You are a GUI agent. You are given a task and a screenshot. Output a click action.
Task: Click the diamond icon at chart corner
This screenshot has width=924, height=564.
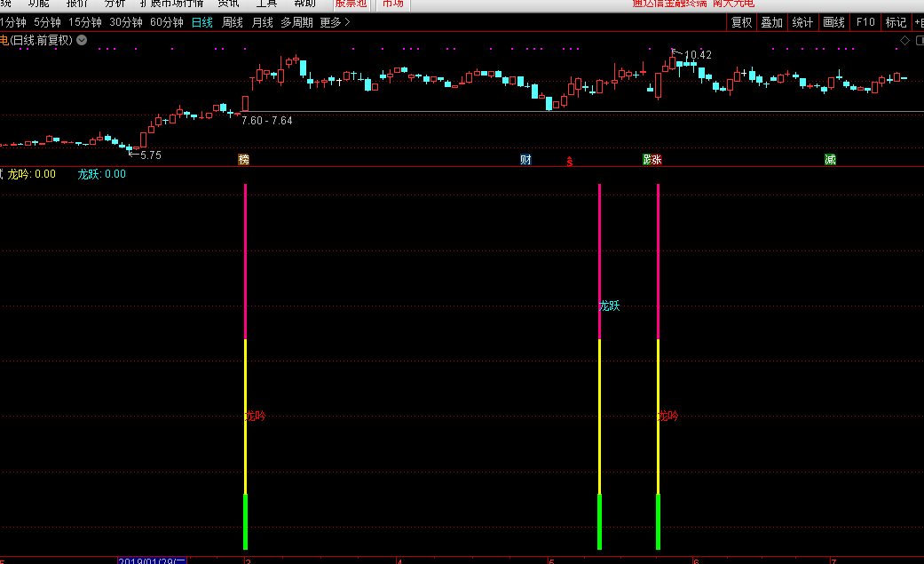point(904,40)
